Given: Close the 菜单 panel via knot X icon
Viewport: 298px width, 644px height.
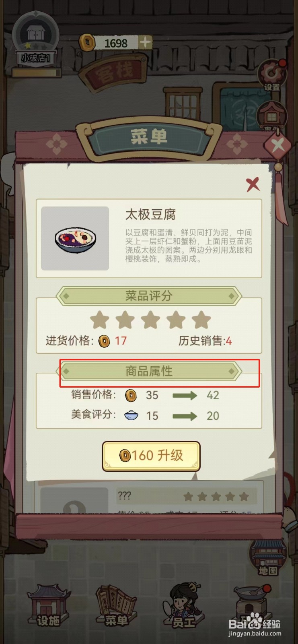Looking at the screenshot, I should point(277,145).
